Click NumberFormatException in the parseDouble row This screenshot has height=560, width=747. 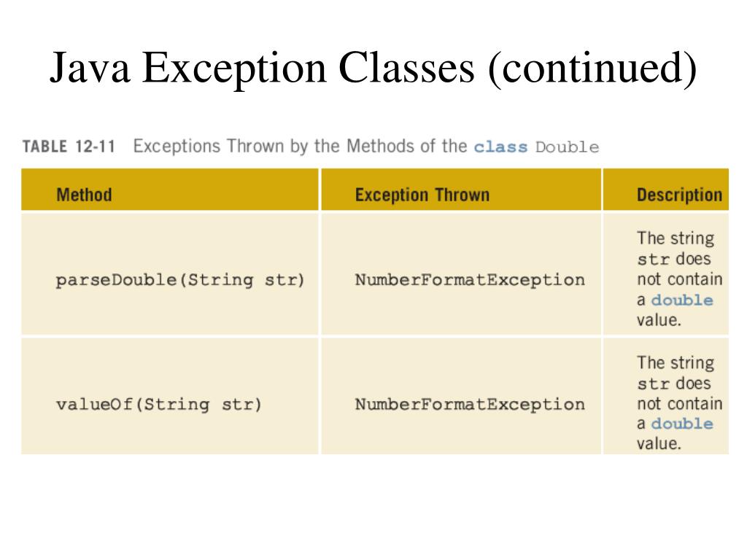(470, 279)
